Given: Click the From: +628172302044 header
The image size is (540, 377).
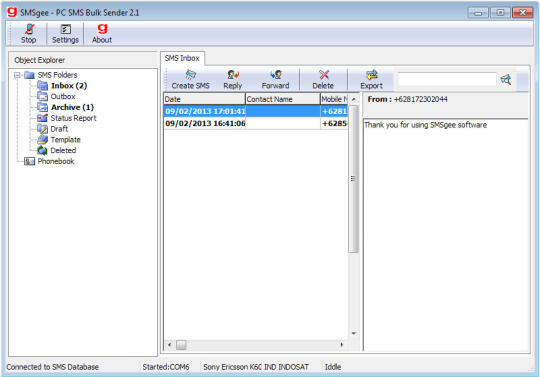Looking at the screenshot, I should [407, 99].
